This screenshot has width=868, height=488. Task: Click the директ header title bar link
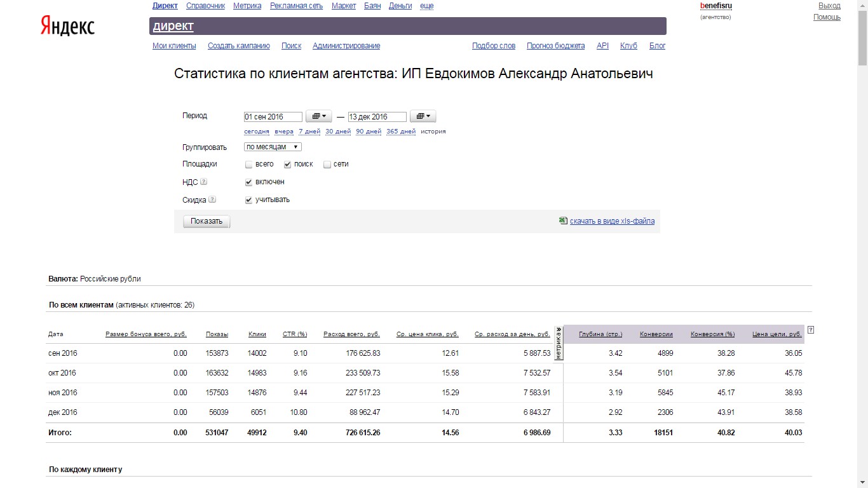click(x=173, y=26)
